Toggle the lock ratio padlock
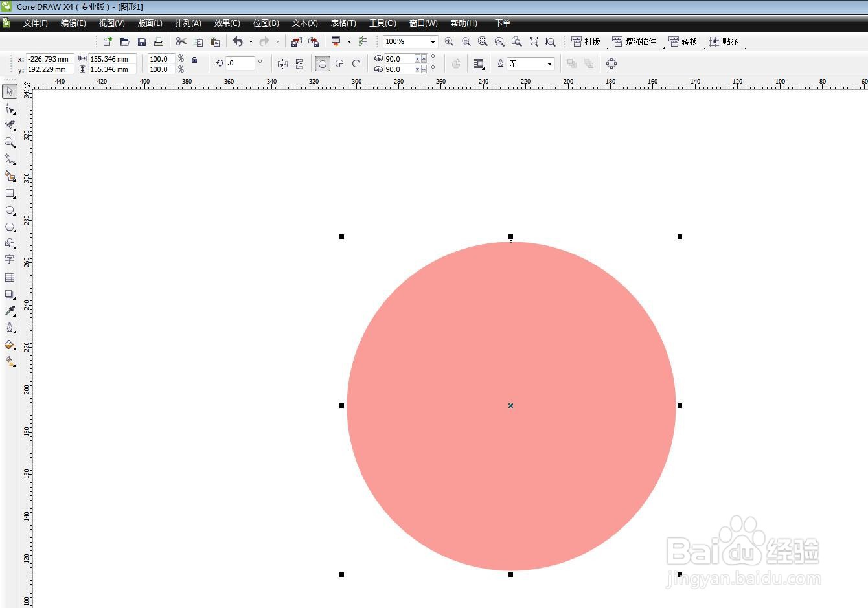 194,59
